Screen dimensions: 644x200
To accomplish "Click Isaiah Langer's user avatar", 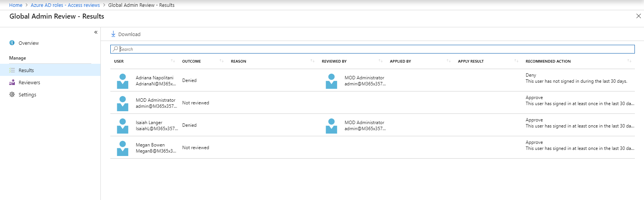I will (122, 126).
